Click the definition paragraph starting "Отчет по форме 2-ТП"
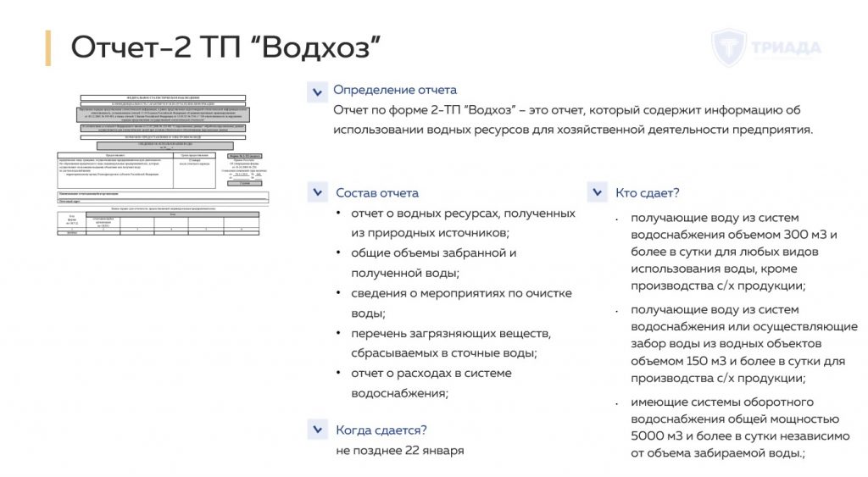Image resolution: width=868 pixels, height=477 pixels. coord(573,119)
